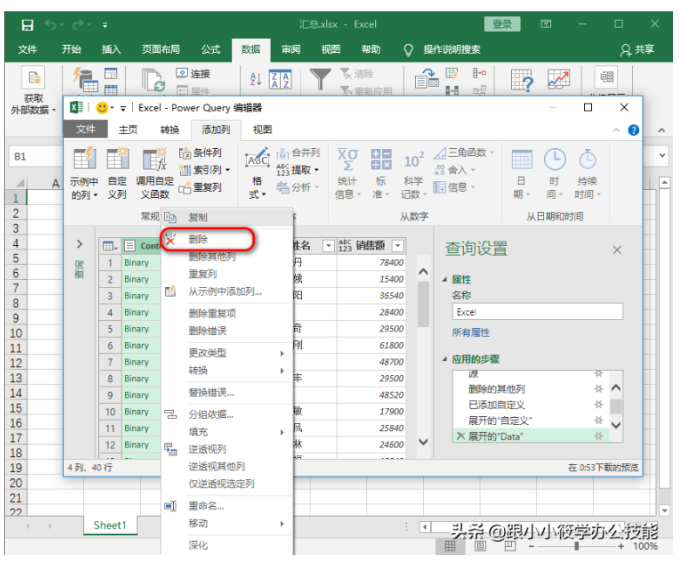Click Excel sort A to Z icon
The image size is (679, 561).
pyautogui.click(x=255, y=79)
